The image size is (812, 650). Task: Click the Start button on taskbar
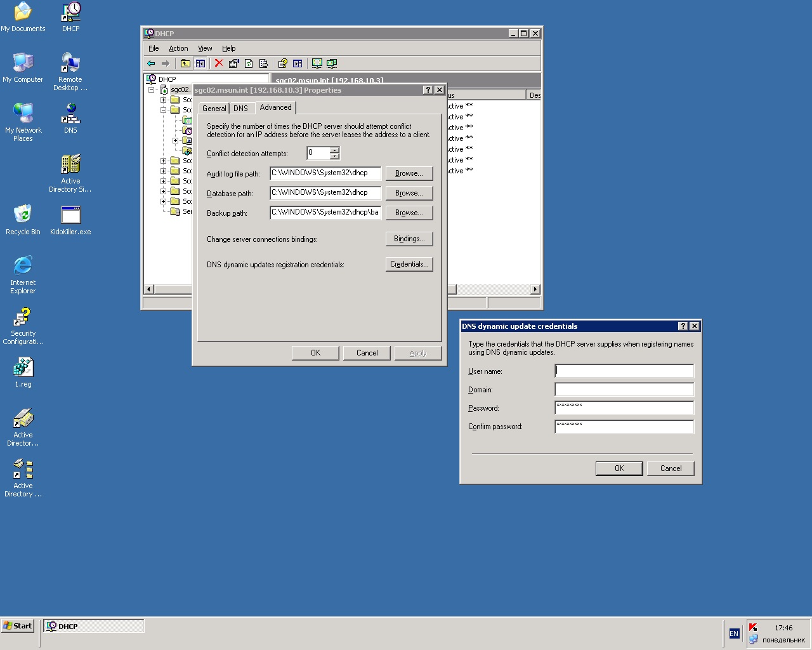(x=18, y=626)
